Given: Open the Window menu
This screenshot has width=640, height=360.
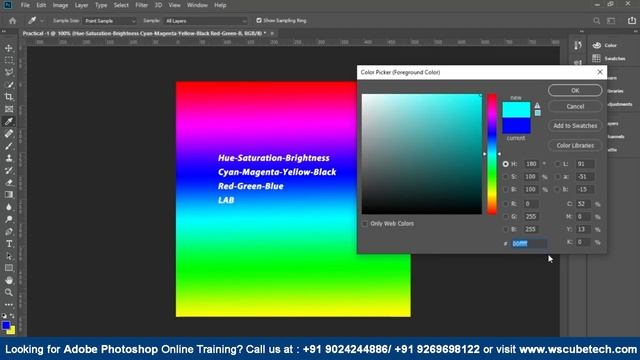Looking at the screenshot, I should coord(197,5).
